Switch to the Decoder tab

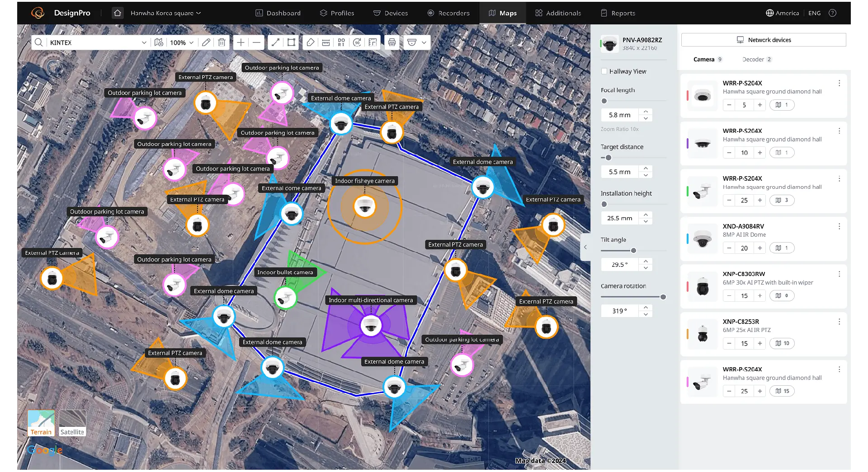point(757,59)
